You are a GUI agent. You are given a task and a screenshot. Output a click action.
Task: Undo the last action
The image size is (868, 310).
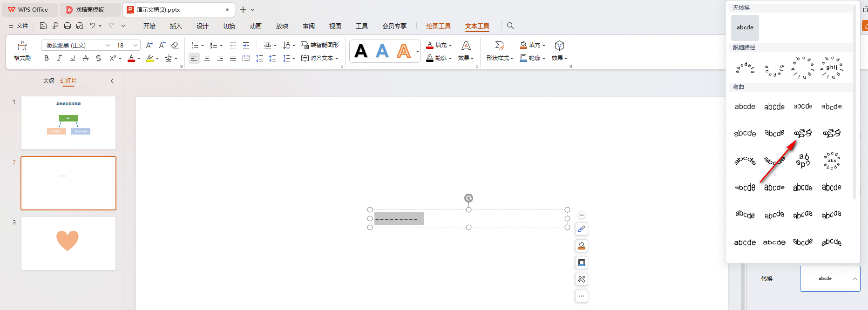(x=93, y=26)
